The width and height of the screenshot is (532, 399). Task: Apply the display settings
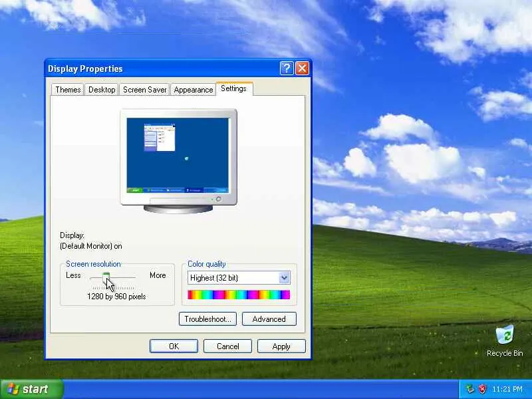281,346
